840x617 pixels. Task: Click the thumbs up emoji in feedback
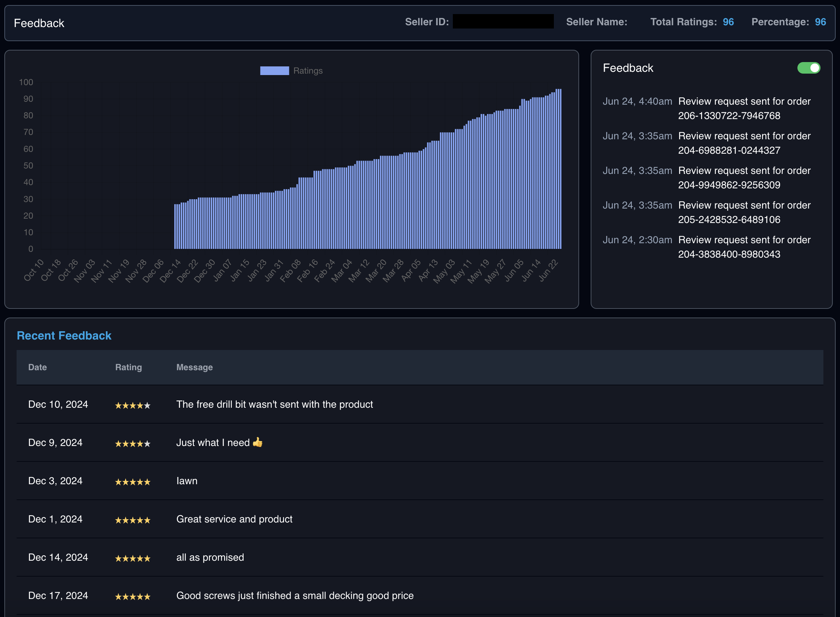257,442
